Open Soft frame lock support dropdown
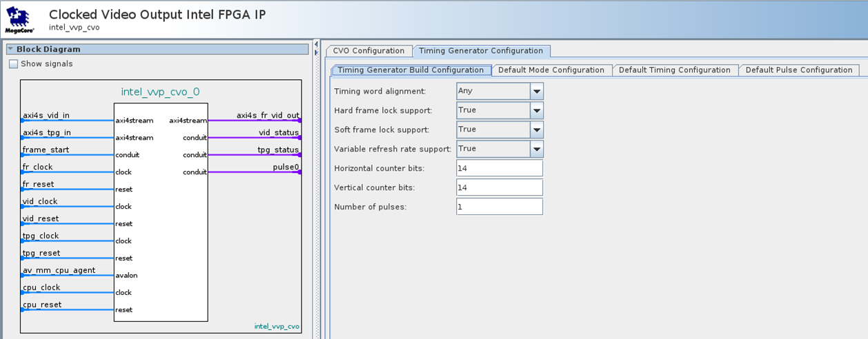868x339 pixels. click(536, 130)
